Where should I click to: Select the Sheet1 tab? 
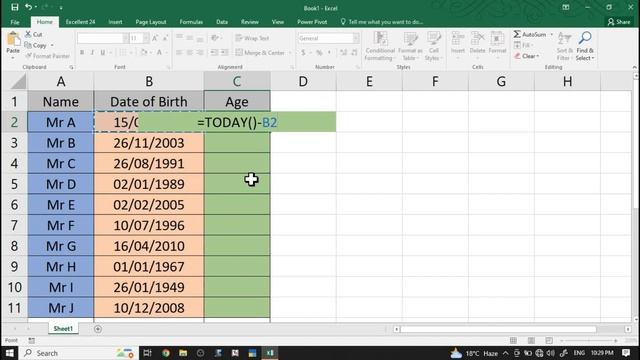pos(63,329)
